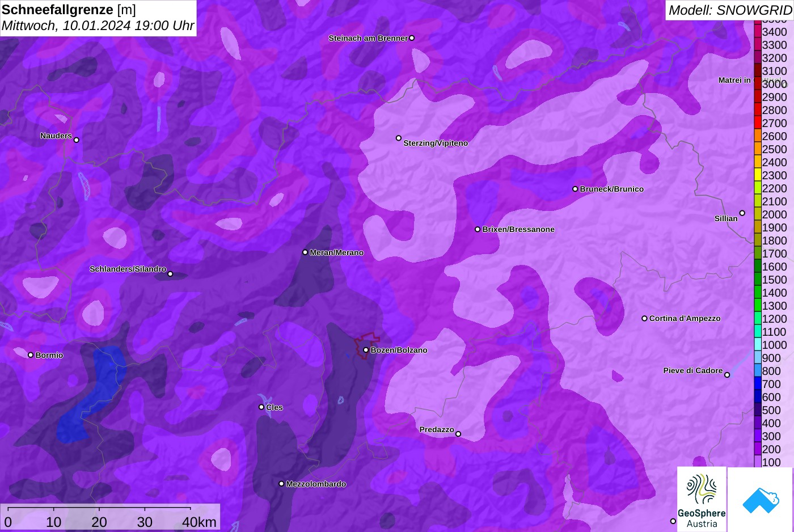Select the Nauders location marker

click(77, 140)
